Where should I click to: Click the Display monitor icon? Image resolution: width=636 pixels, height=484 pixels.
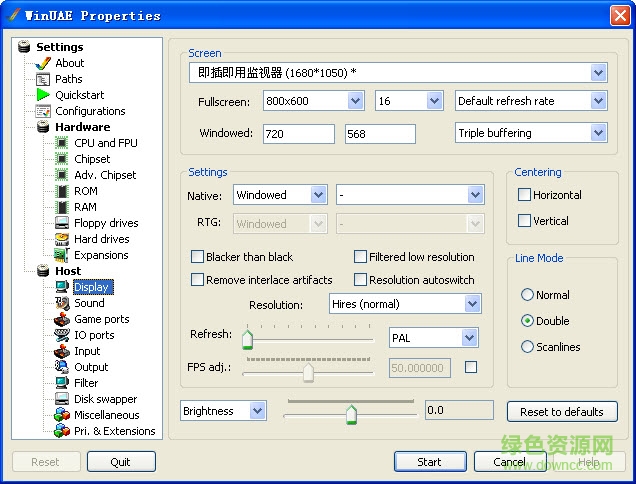(x=62, y=287)
